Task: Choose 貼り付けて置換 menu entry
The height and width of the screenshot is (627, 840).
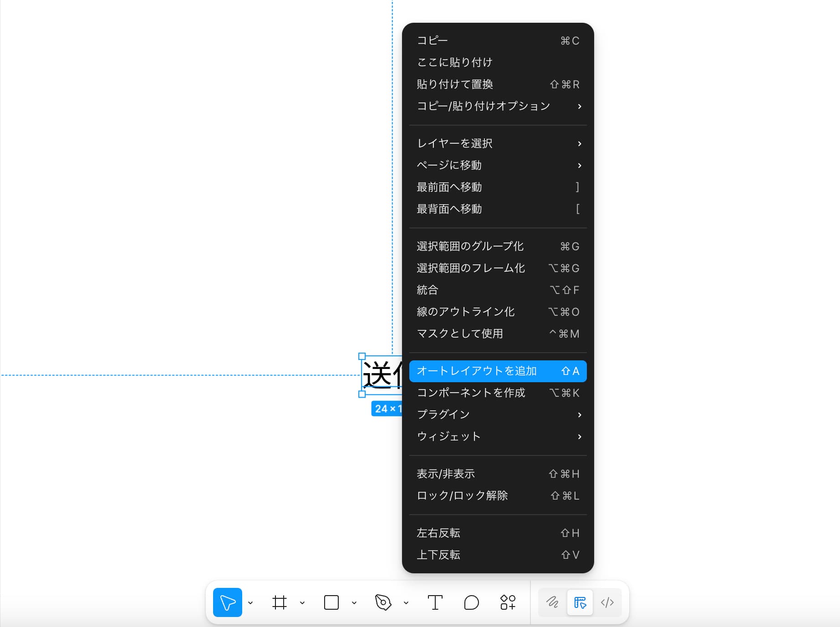Action: pyautogui.click(x=498, y=84)
